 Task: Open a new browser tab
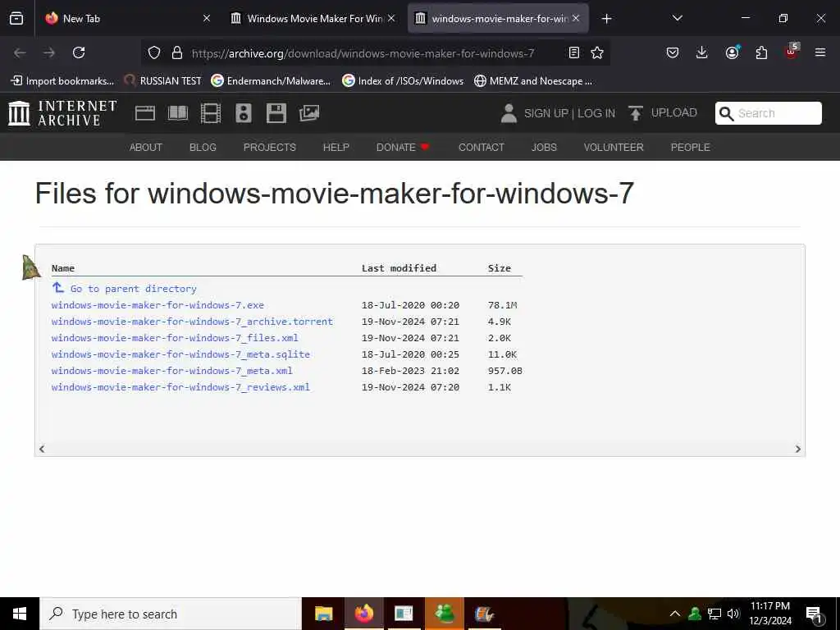606,19
